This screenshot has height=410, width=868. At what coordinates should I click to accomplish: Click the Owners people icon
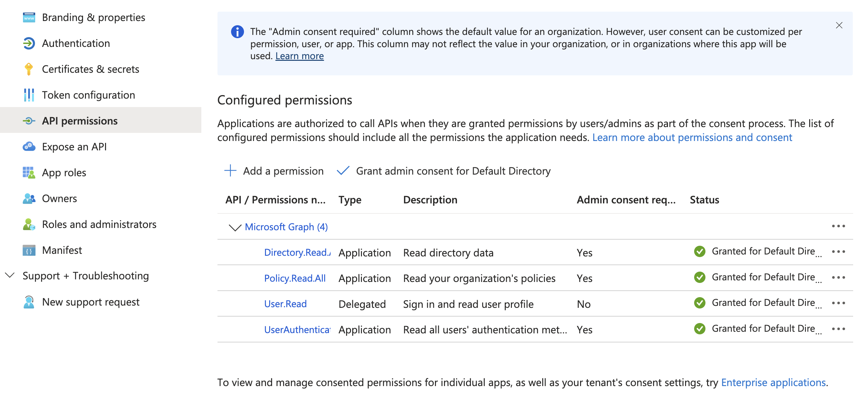pos(29,198)
